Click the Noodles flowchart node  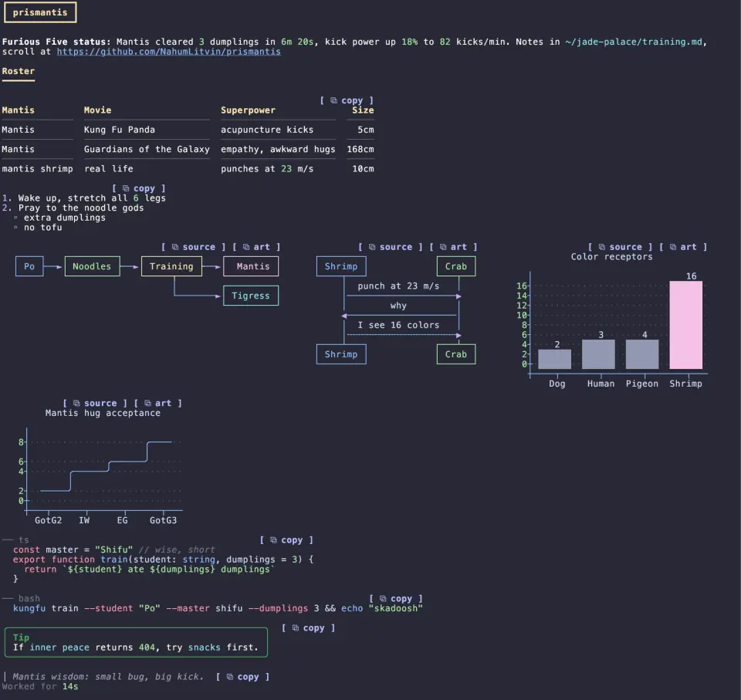[x=92, y=266]
